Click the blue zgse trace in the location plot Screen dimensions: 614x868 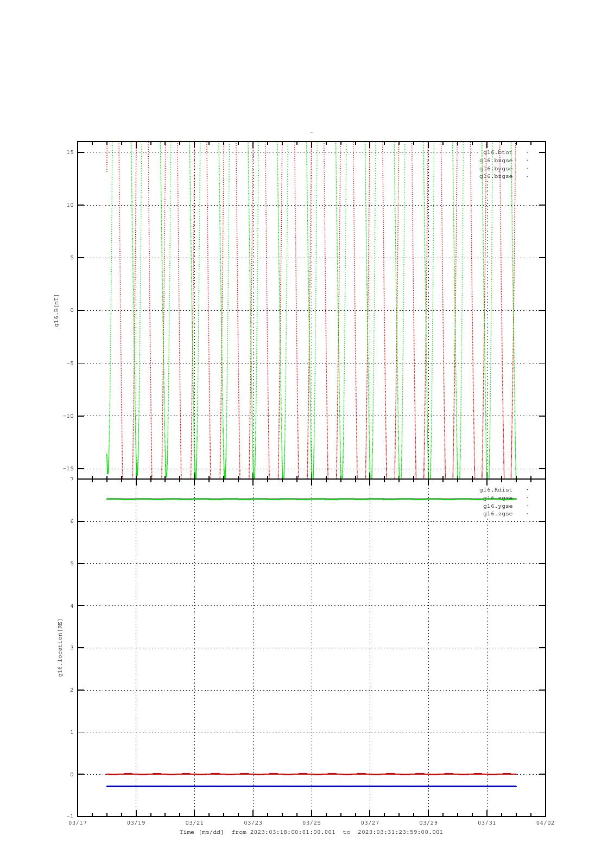pos(312,786)
